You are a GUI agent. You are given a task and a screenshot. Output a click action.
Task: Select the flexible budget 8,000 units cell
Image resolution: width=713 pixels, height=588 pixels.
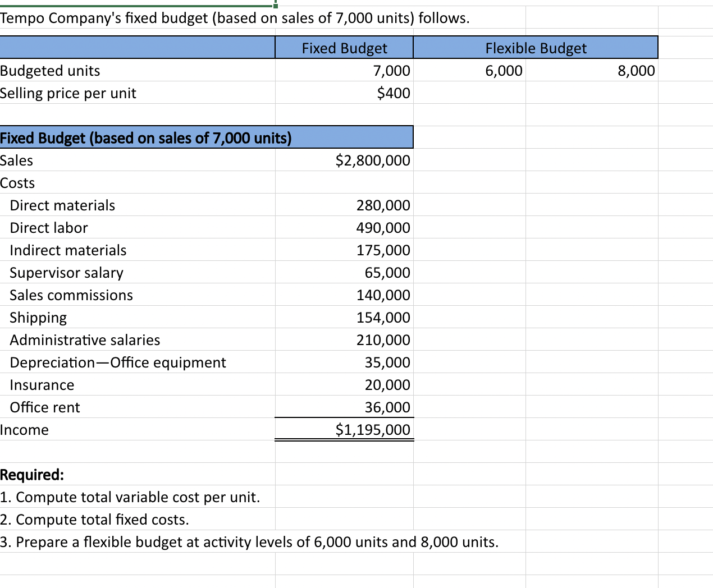point(592,71)
